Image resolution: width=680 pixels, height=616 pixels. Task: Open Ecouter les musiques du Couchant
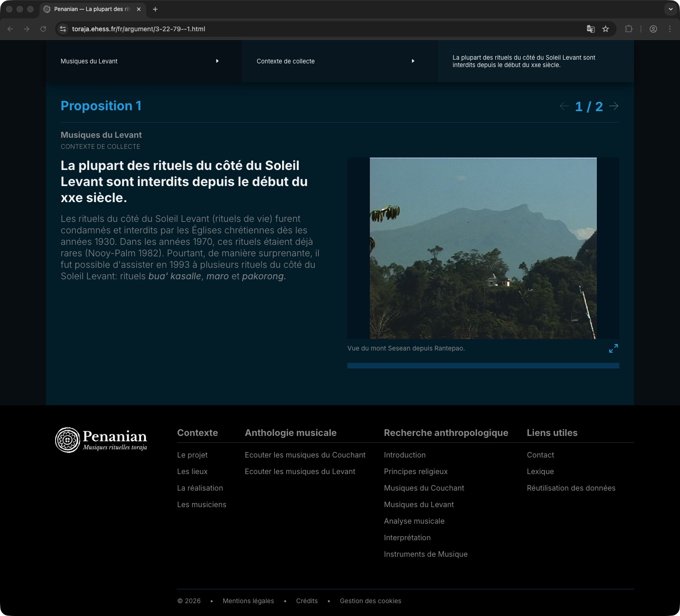pos(305,455)
